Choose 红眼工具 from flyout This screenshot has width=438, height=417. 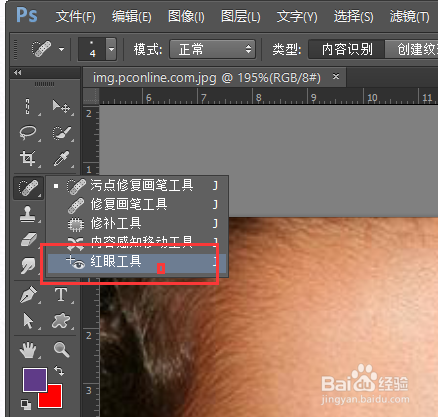137,262
